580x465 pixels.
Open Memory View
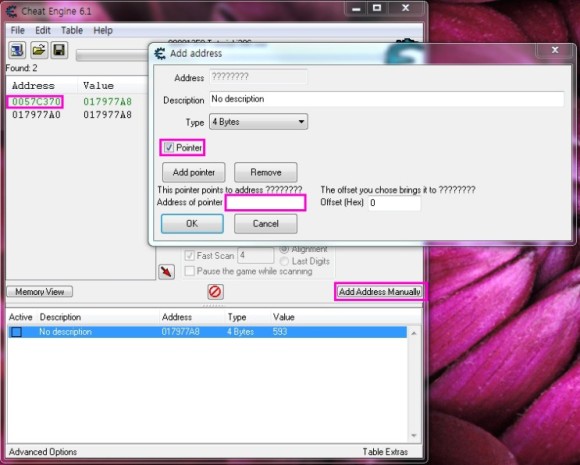pos(40,292)
